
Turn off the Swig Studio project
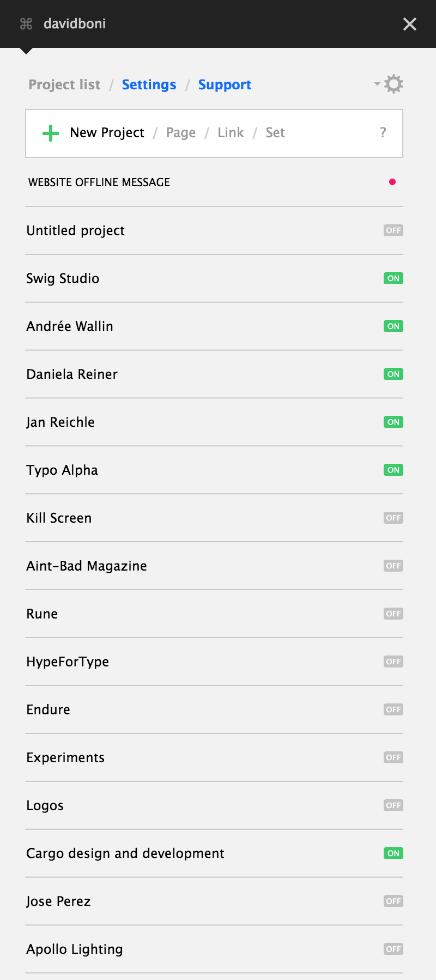click(x=393, y=278)
